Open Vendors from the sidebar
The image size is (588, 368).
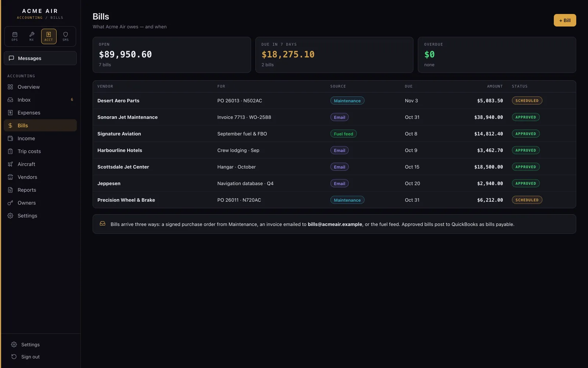point(40,177)
